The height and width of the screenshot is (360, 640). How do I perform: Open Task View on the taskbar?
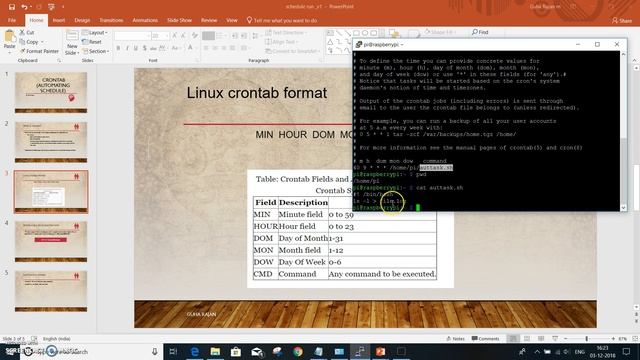click(173, 351)
